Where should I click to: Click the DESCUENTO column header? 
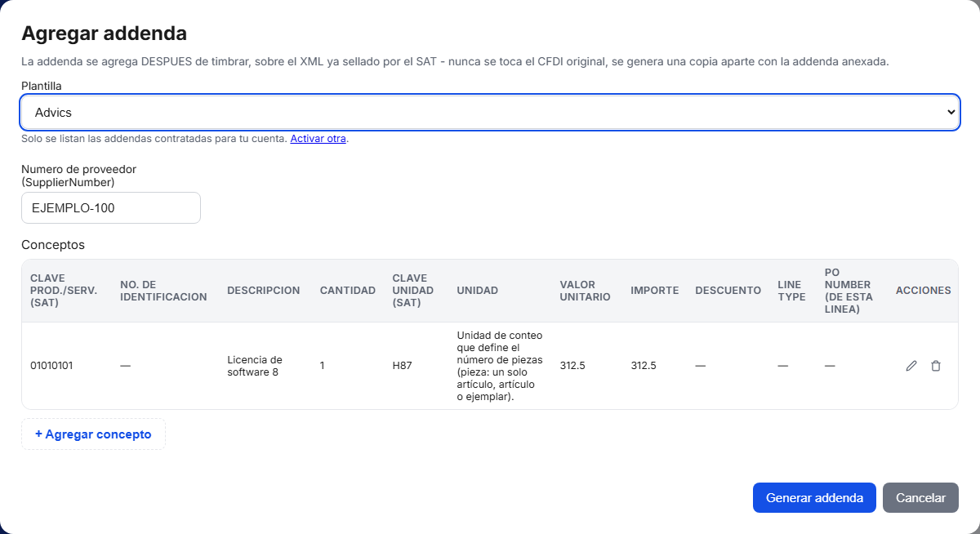point(728,291)
